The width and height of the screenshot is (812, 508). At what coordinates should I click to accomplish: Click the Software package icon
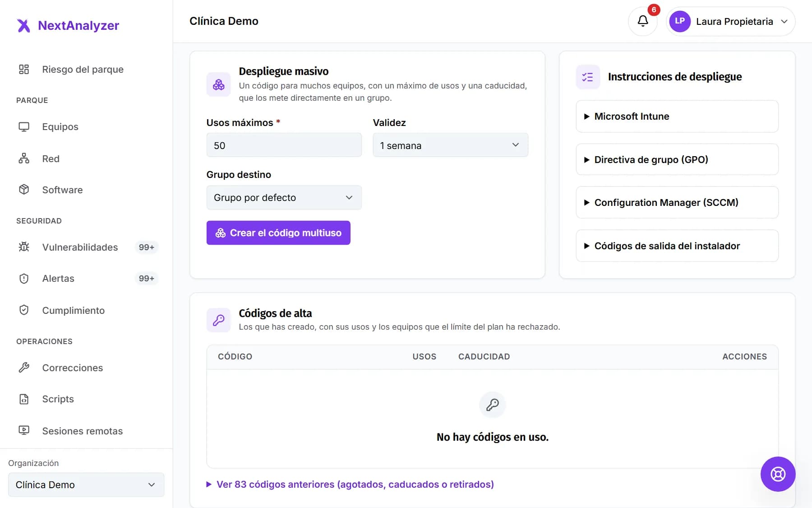[24, 190]
